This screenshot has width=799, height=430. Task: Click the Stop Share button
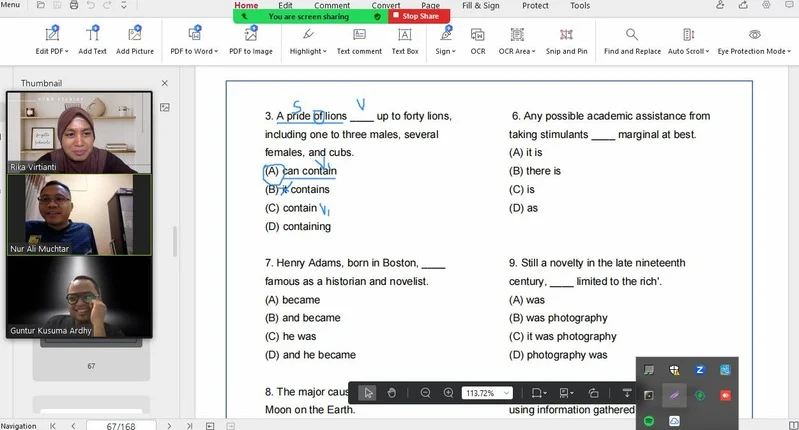pyautogui.click(x=420, y=16)
